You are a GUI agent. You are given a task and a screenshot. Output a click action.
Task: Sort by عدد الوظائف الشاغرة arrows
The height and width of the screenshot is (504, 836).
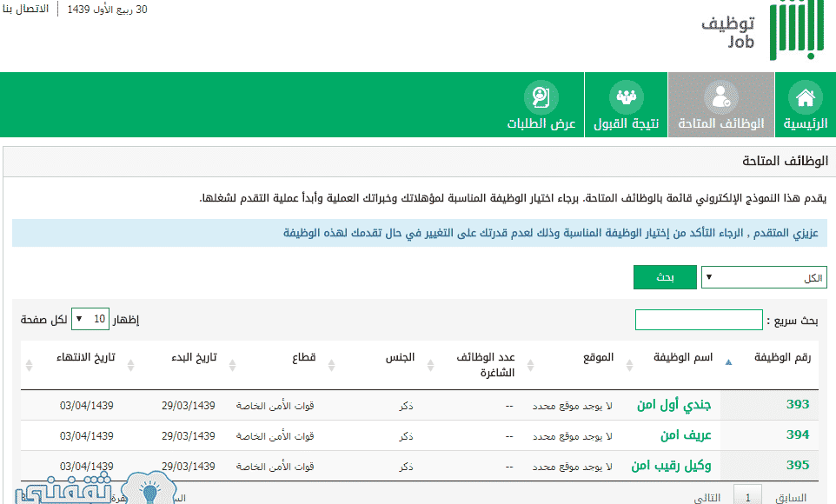pos(431,365)
